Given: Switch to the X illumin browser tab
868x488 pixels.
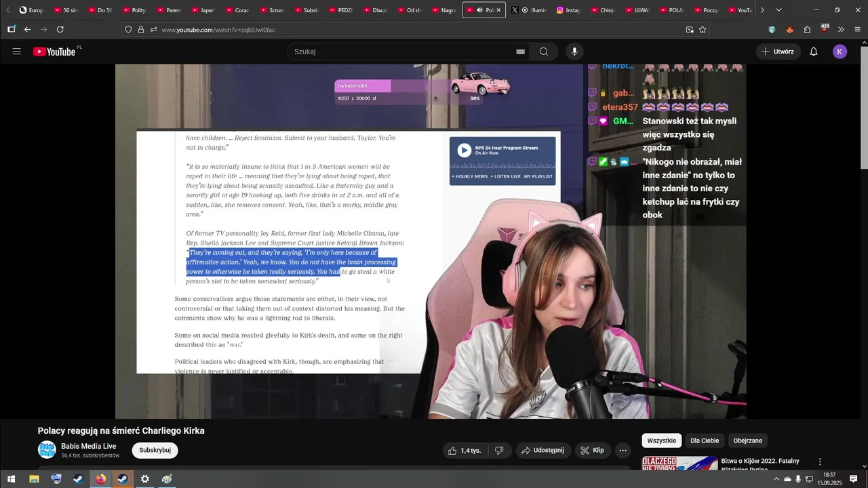Looking at the screenshot, I should click(528, 10).
